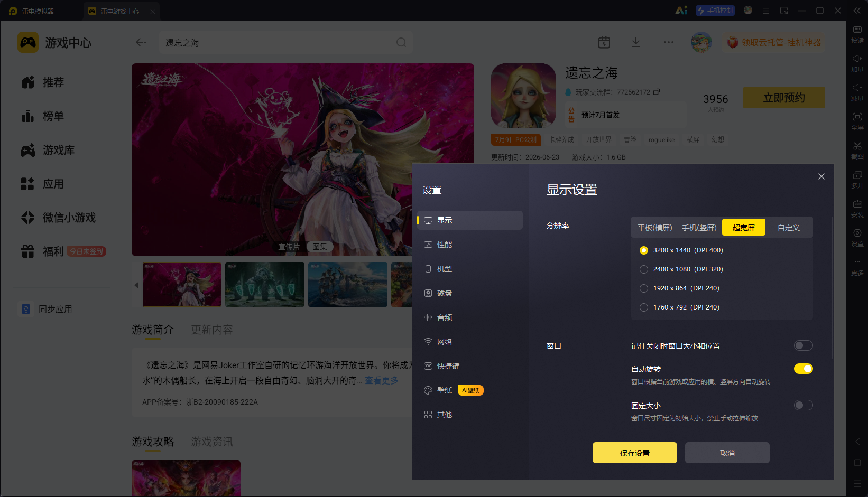Viewport: 868px width, 497px height.
Task: Click the user avatar icon
Action: [x=701, y=42]
